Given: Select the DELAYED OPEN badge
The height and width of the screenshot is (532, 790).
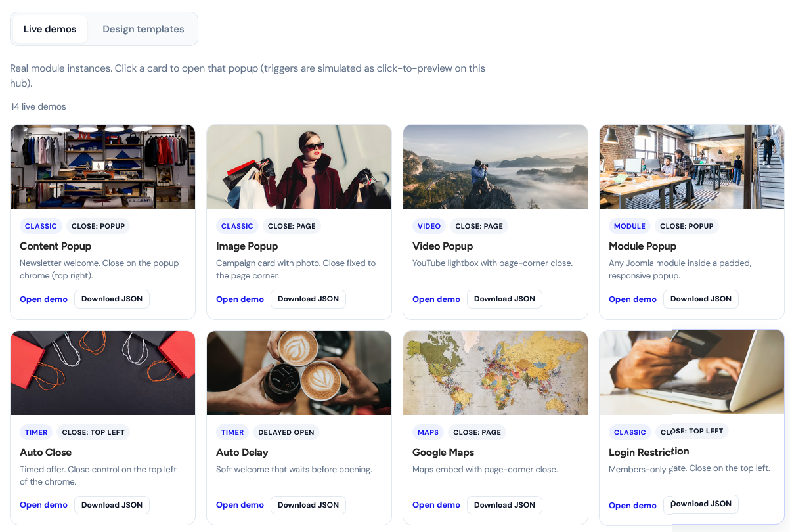Looking at the screenshot, I should [286, 432].
